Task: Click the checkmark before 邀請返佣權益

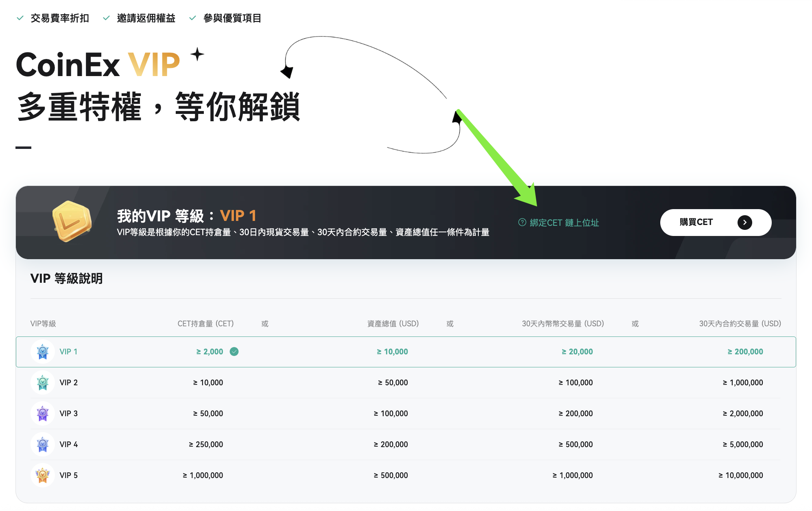Action: tap(106, 18)
